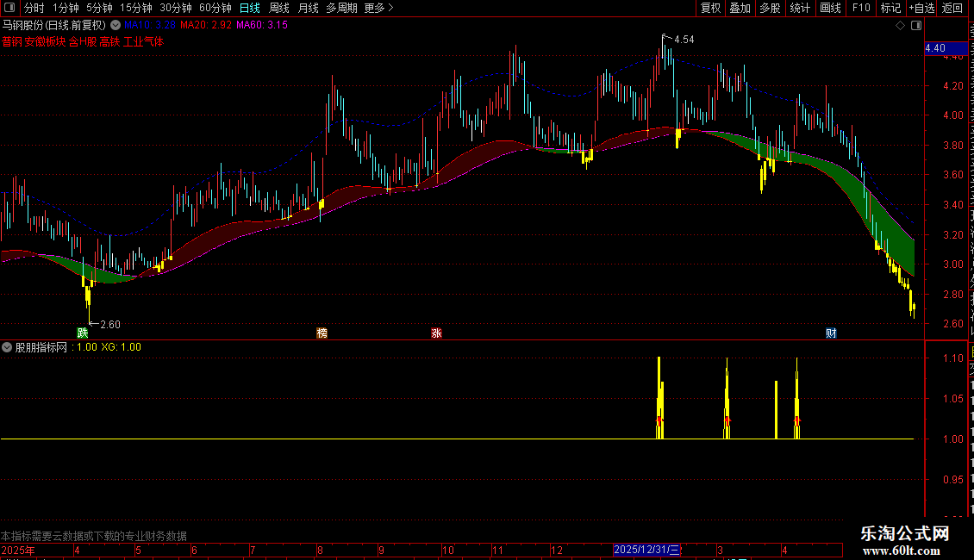This screenshot has height=560, width=974.
Task: Click month 8 on the time axis
Action: tap(320, 550)
